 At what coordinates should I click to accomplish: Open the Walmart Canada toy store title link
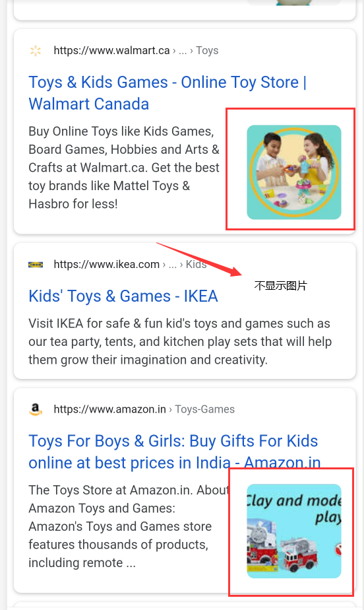tap(167, 93)
